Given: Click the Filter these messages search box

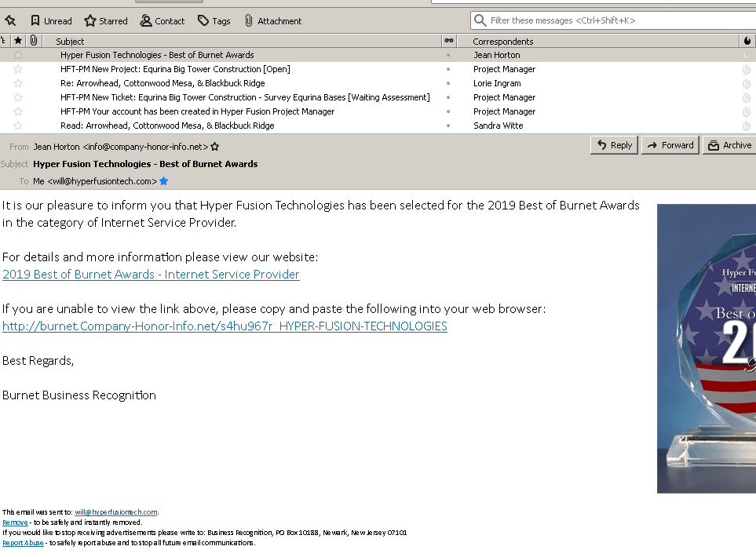Looking at the screenshot, I should tap(613, 20).
